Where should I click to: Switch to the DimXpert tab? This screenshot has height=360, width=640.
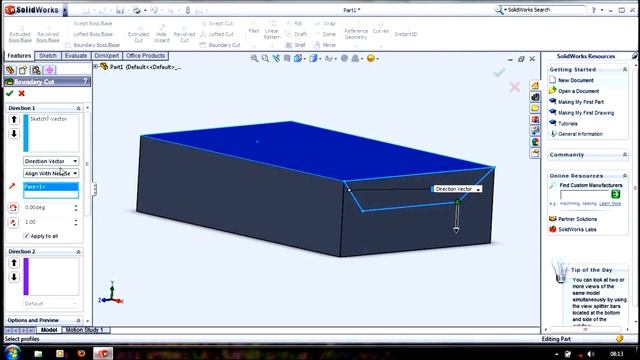coord(107,56)
